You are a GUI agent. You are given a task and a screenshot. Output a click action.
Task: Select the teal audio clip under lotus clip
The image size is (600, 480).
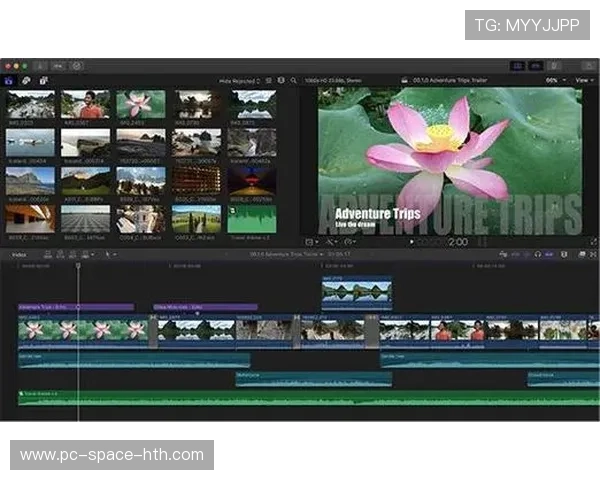point(134,361)
